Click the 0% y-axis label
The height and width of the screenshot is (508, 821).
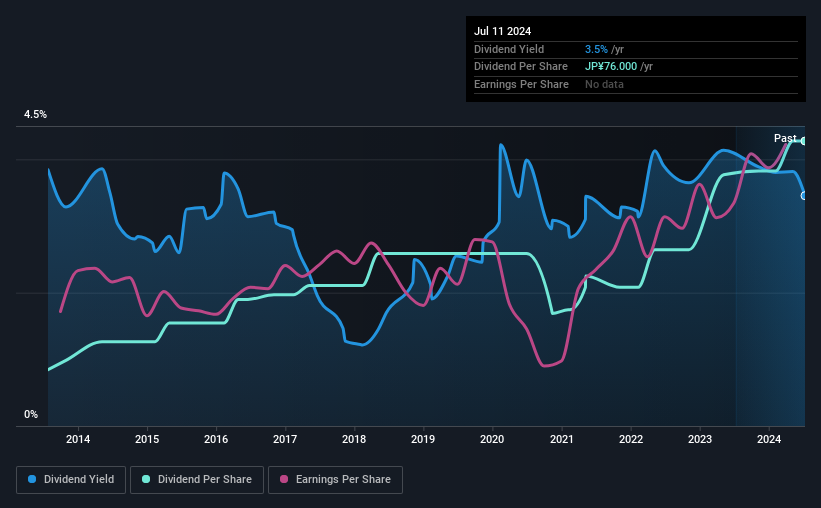click(x=31, y=414)
